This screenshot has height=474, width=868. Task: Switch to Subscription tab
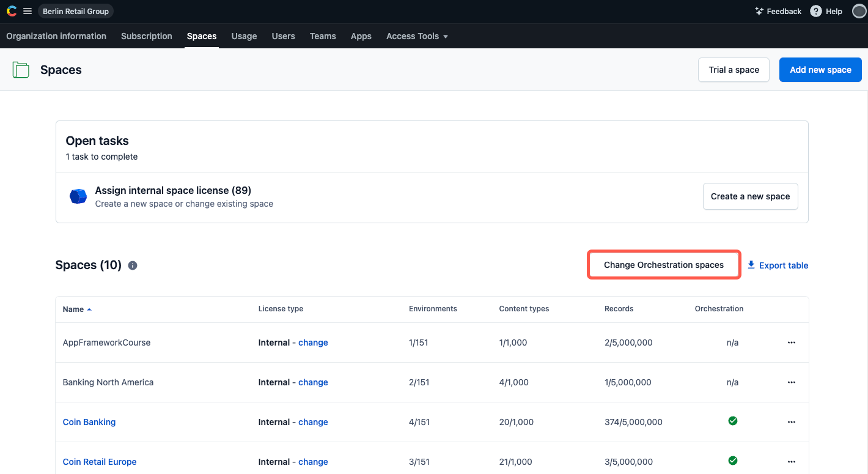[147, 36]
